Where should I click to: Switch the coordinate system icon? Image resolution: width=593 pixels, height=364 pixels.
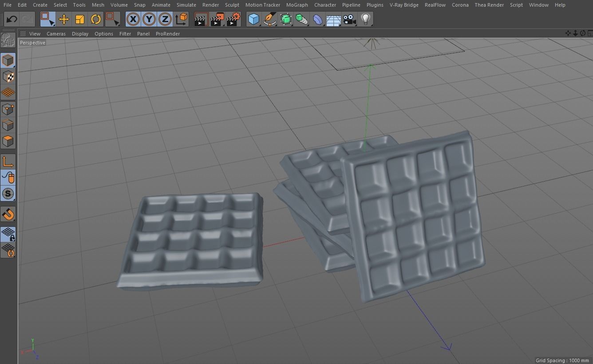181,19
